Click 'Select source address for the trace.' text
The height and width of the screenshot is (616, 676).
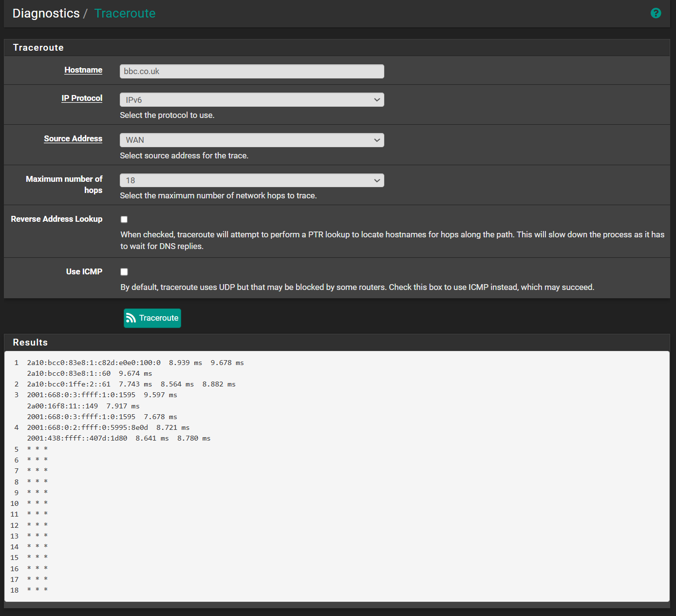(x=184, y=155)
